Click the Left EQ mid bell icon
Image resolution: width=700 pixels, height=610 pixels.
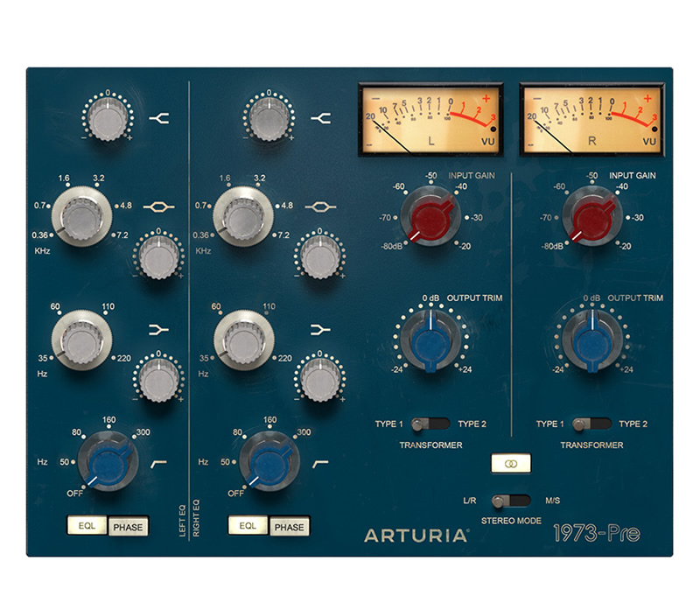point(159,207)
